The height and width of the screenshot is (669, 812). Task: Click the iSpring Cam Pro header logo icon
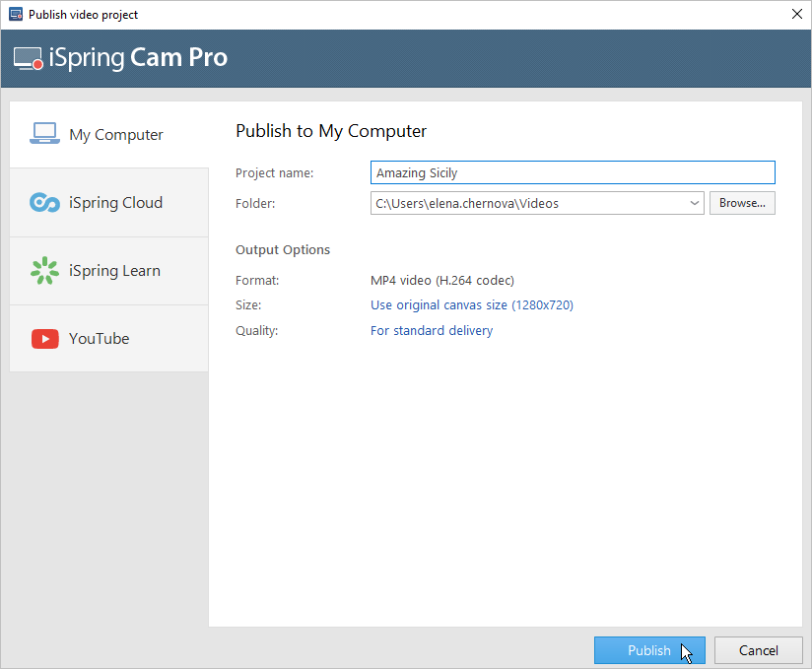[28, 58]
